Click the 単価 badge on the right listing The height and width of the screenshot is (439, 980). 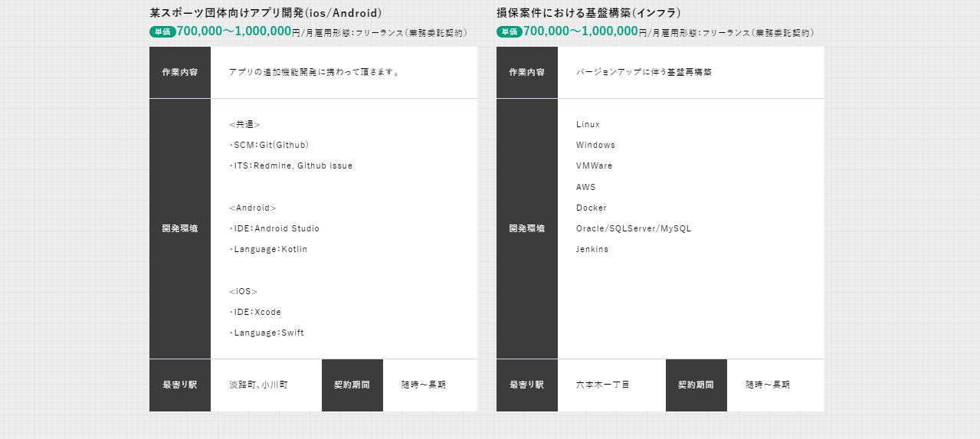coord(509,32)
